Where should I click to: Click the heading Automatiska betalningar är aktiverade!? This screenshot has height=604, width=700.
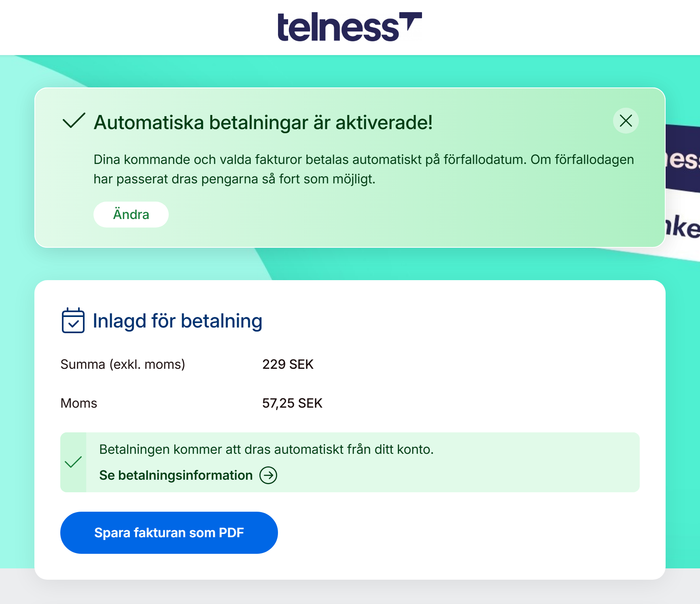pos(263,122)
